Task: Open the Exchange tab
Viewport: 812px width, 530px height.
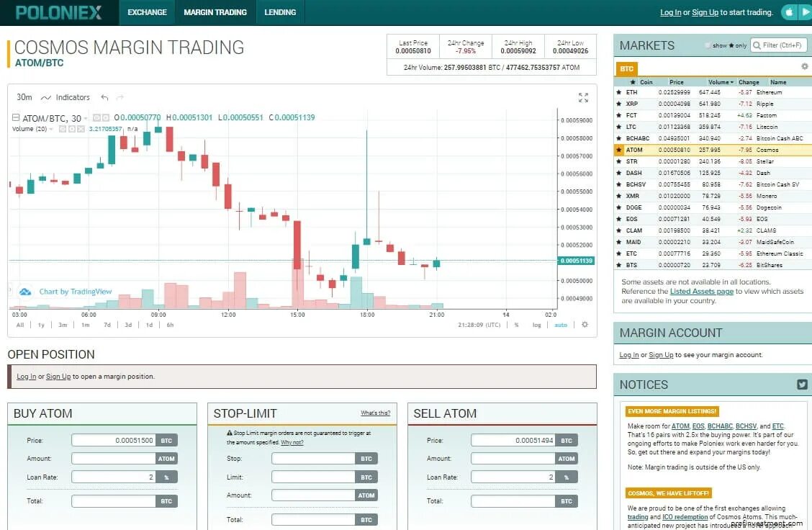Action: pyautogui.click(x=147, y=12)
